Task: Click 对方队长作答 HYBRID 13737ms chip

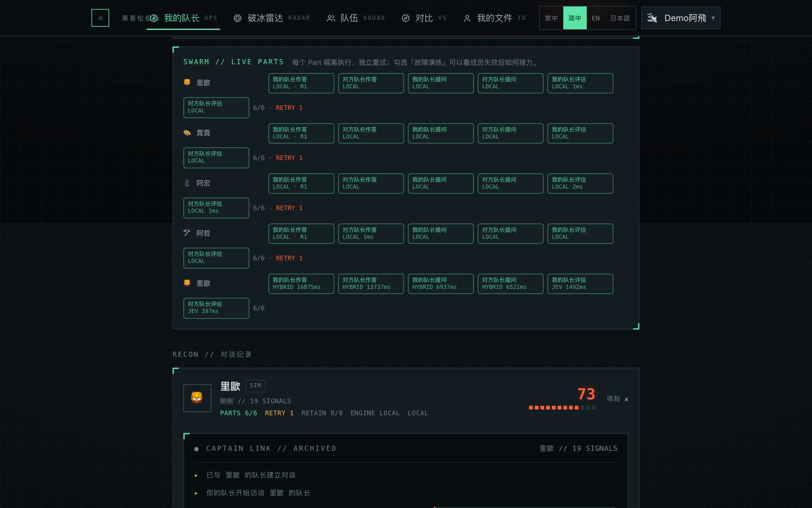Action: [x=371, y=283]
